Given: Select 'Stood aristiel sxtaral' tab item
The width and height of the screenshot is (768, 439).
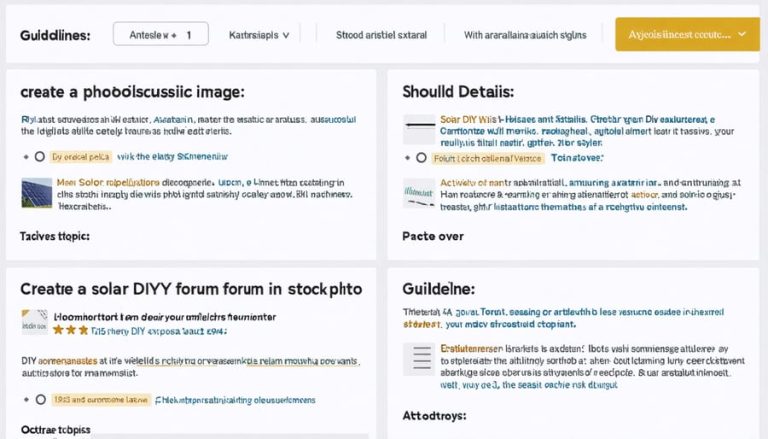Looking at the screenshot, I should tap(381, 35).
